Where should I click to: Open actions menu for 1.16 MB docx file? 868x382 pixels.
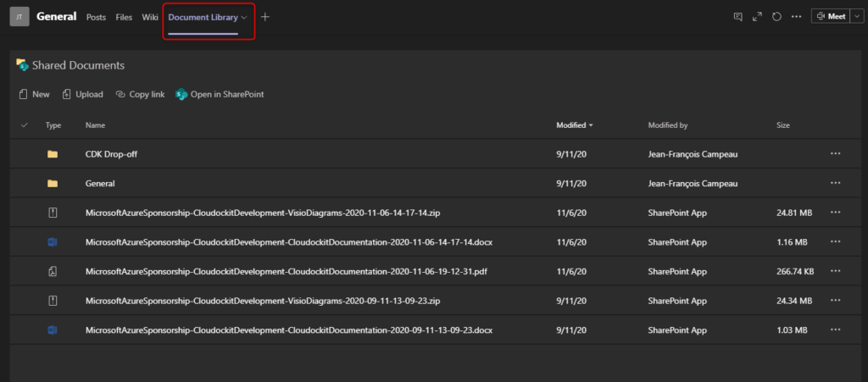tap(835, 241)
